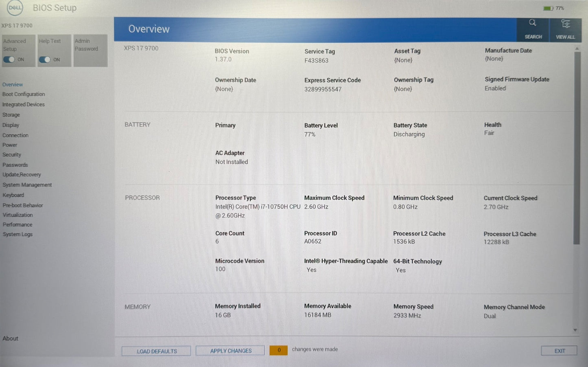Open the Storage settings page
The image size is (588, 367).
pos(11,115)
